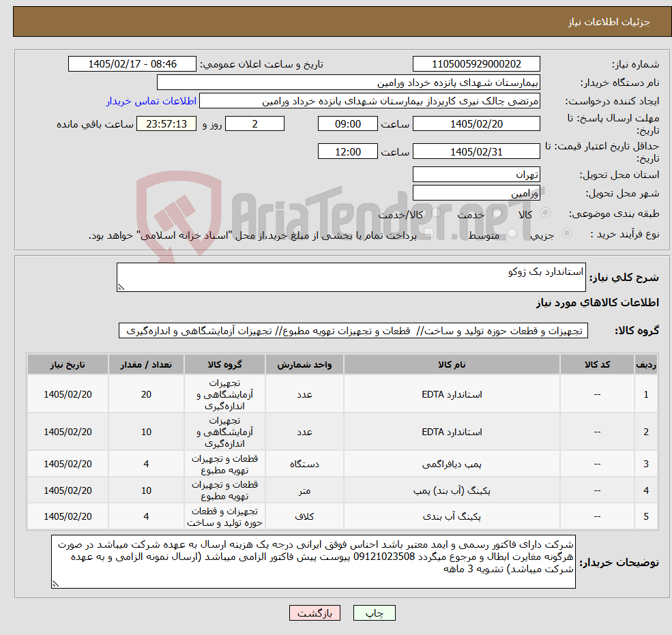Select the خدمت radio button
672x635 pixels.
pyautogui.click(x=497, y=213)
